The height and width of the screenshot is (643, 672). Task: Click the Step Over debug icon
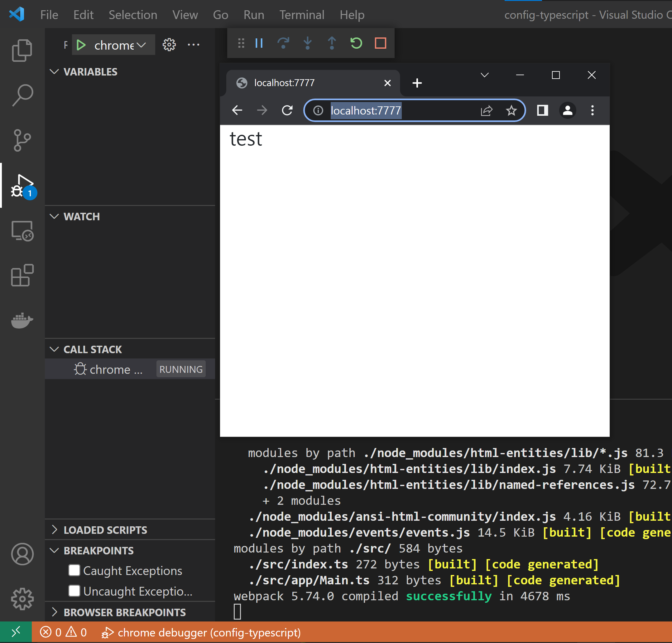point(283,43)
